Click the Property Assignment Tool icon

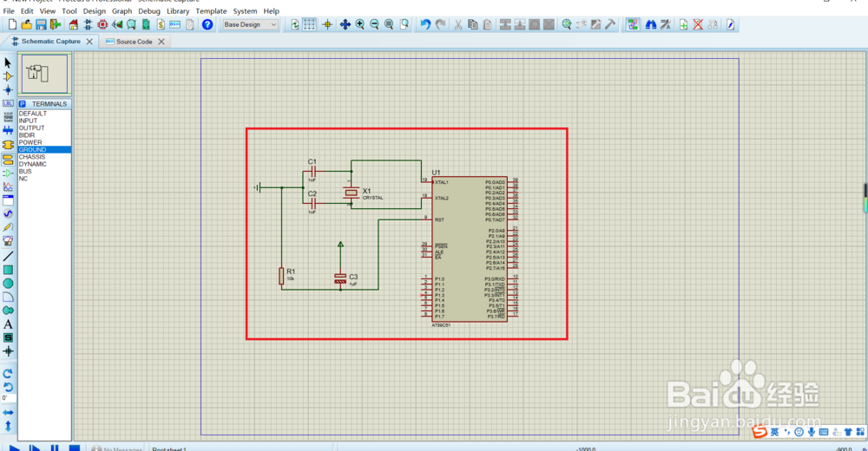[666, 24]
